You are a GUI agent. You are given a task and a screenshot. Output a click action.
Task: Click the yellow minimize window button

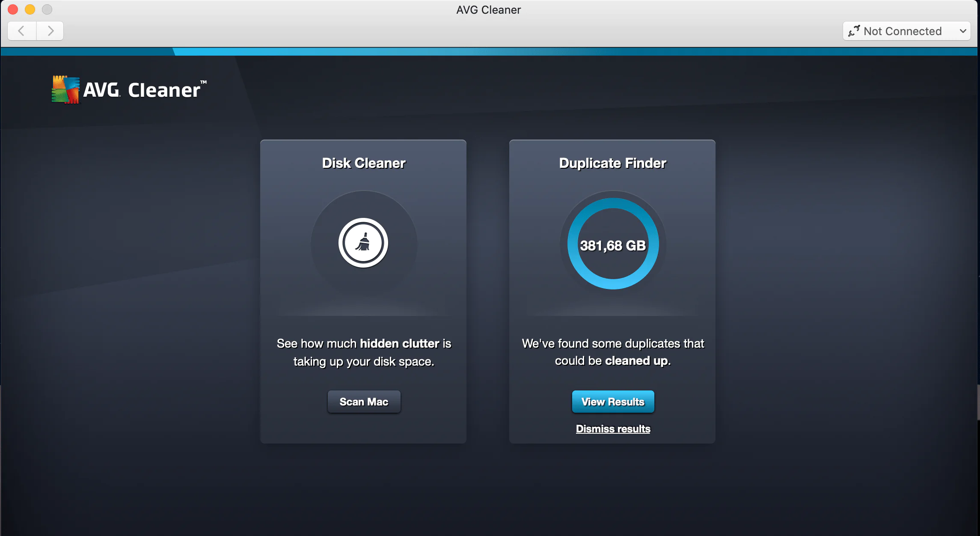pyautogui.click(x=30, y=9)
